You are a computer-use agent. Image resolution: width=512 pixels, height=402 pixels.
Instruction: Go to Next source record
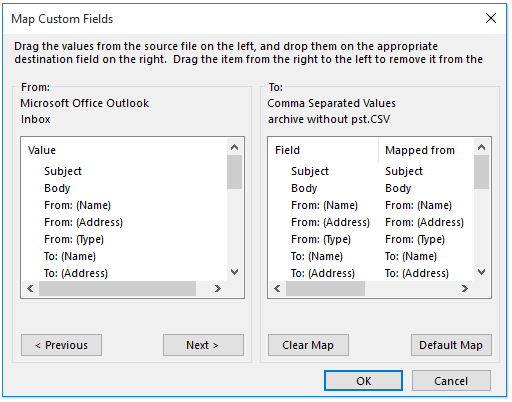203,345
